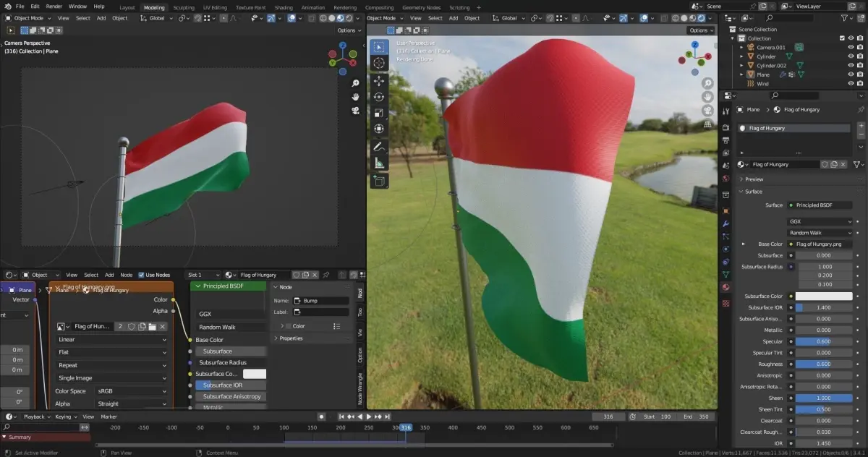Viewport: 868px width, 457px height.
Task: Click Flag of Hungary.png Base Color button
Action: 820,244
